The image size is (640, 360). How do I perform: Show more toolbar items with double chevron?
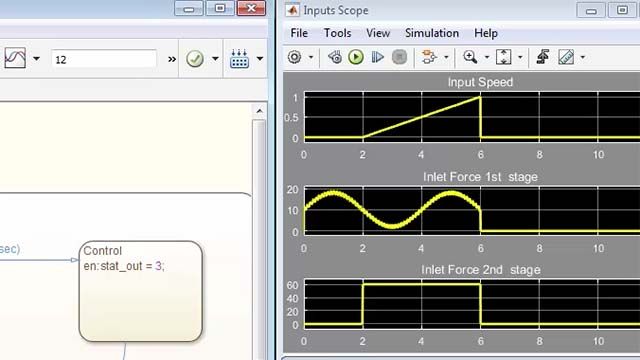pos(172,60)
